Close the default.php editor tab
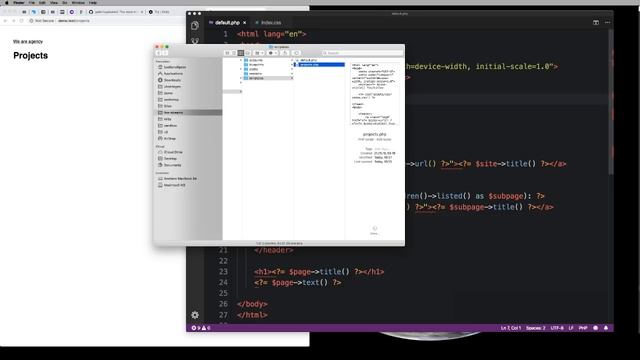 click(244, 22)
